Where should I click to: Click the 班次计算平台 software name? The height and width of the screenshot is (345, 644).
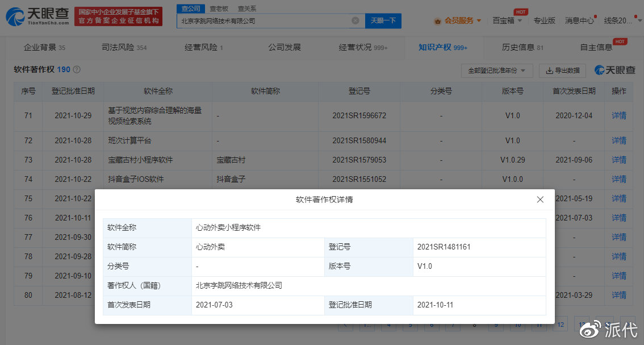(129, 140)
